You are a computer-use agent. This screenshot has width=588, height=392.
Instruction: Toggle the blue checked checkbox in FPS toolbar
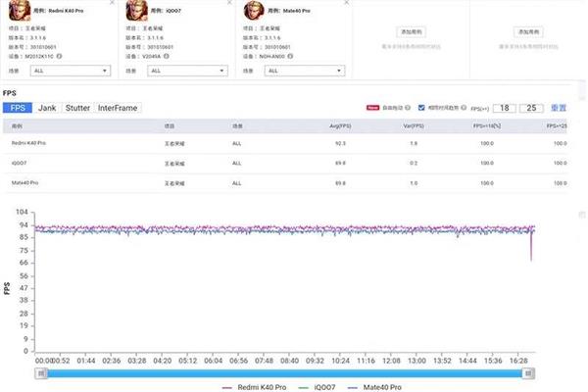[x=421, y=108]
